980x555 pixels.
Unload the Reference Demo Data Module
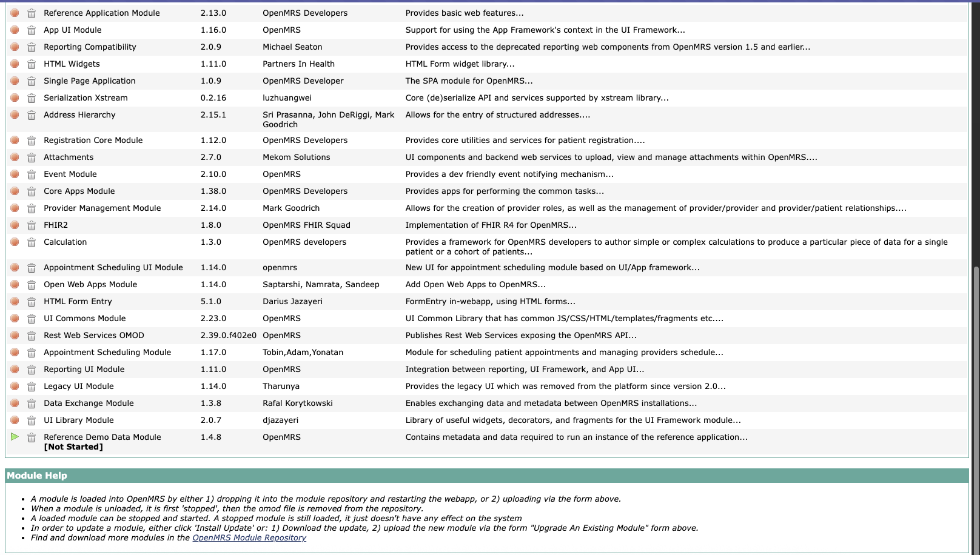click(32, 437)
